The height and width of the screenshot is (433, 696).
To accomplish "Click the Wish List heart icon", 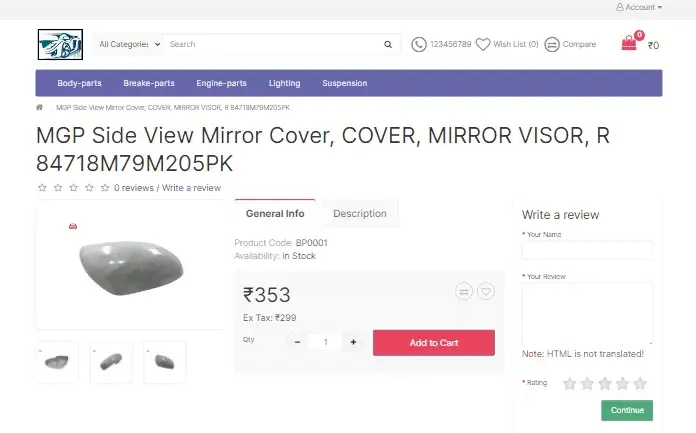I will [483, 44].
